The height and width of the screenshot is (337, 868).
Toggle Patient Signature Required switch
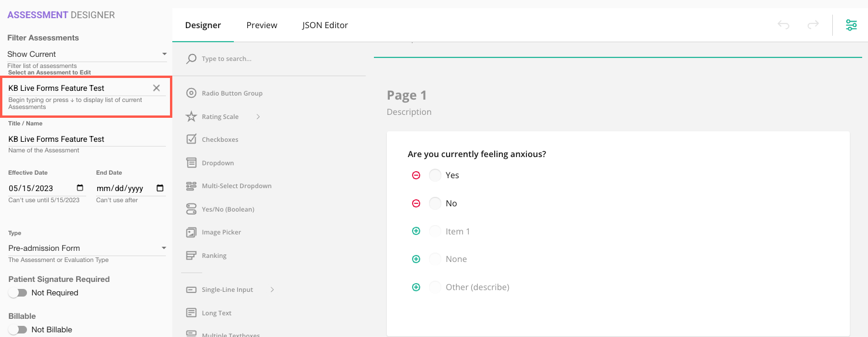[18, 292]
